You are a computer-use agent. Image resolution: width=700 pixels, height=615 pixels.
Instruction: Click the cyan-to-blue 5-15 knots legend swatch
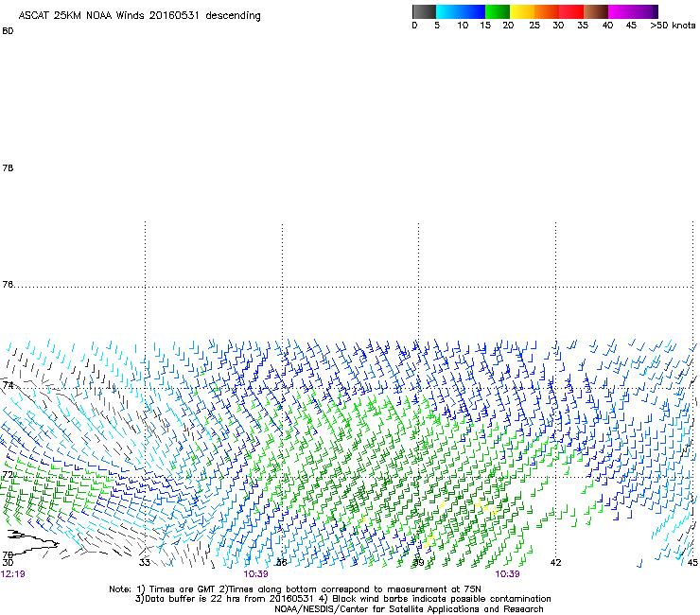tap(461, 11)
